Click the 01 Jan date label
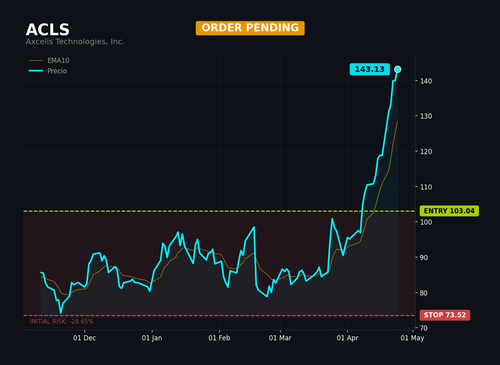This screenshot has height=365, width=500. 152,338
